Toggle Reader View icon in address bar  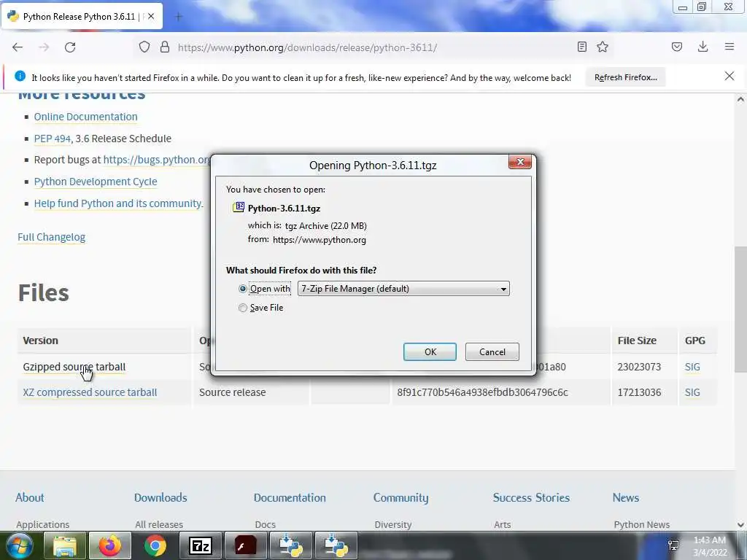(581, 47)
